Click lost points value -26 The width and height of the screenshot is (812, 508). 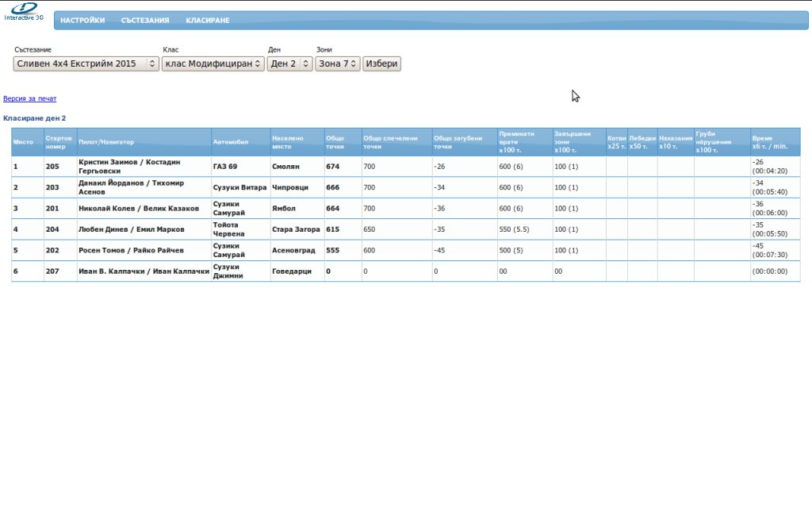coord(439,167)
